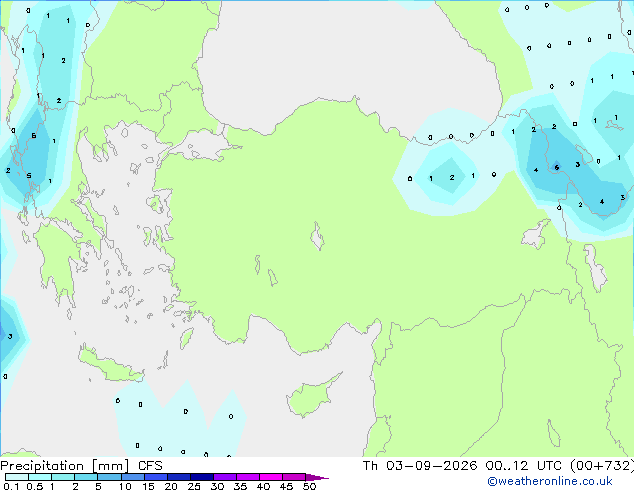Click the Cyprus island on the map
The height and width of the screenshot is (490, 634).
(x=311, y=397)
